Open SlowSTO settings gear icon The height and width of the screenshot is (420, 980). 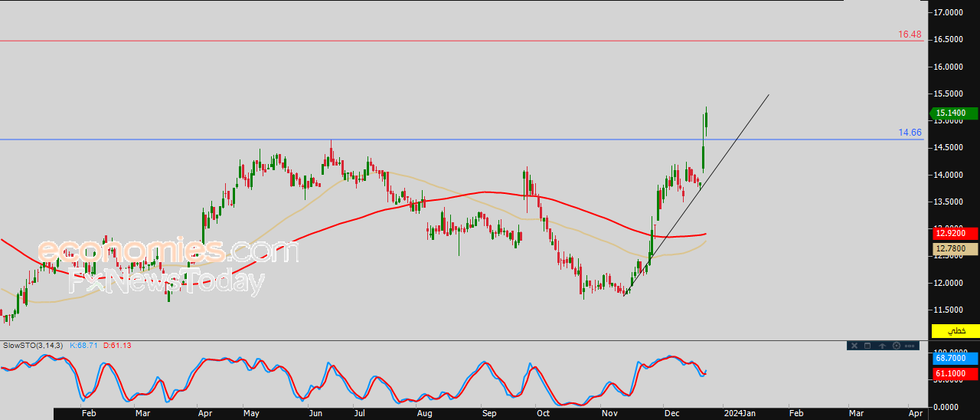tap(897, 346)
